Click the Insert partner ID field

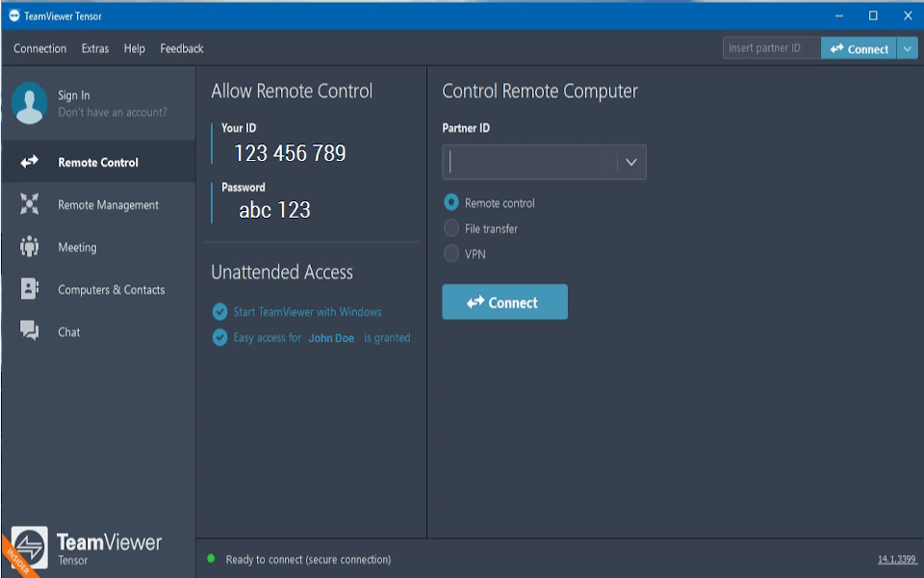click(771, 48)
